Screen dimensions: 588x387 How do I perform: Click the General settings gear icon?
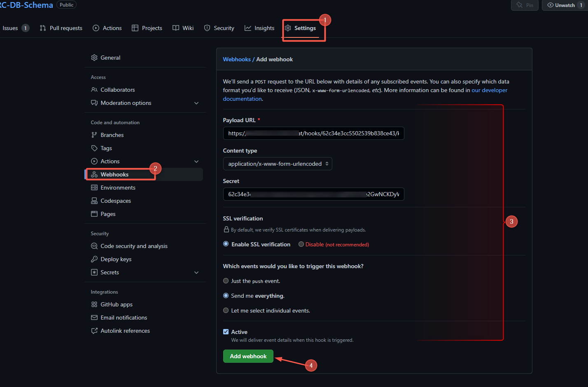coord(94,58)
